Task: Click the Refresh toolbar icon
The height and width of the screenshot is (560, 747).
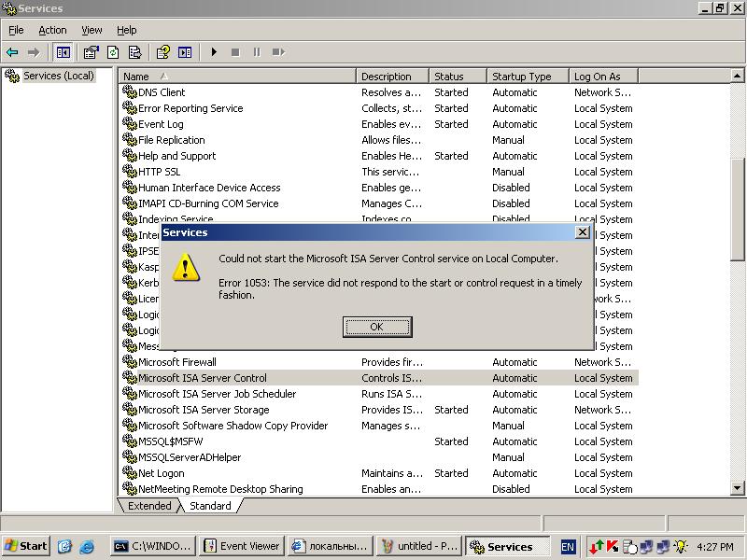Action: pyautogui.click(x=113, y=52)
